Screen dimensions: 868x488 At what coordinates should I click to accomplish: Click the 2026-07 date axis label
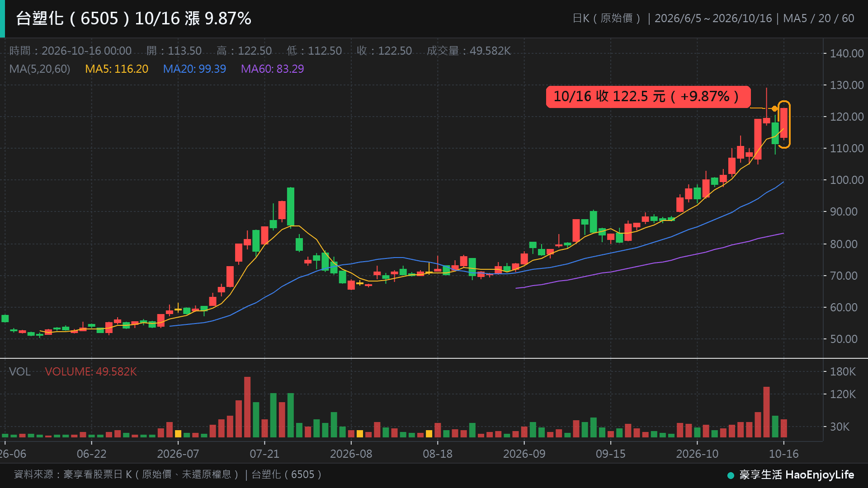[178, 454]
